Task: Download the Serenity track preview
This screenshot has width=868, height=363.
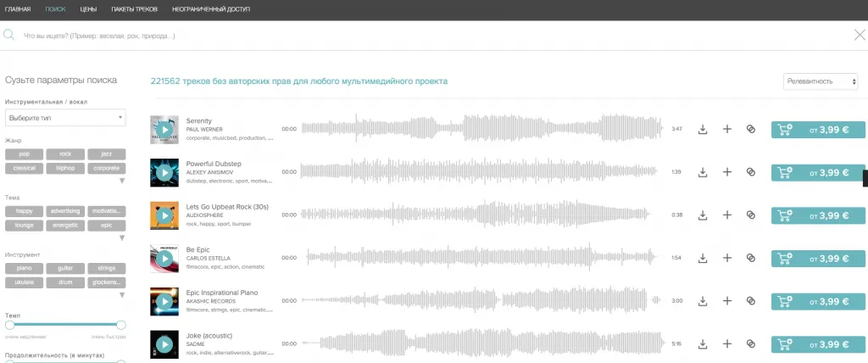Action: pyautogui.click(x=703, y=129)
